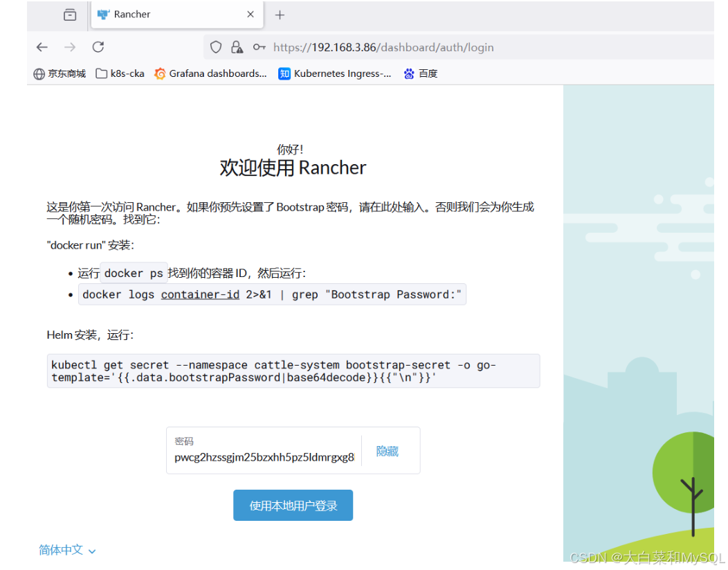
Task: Click the 使用本地用户登录 button
Action: (293, 505)
